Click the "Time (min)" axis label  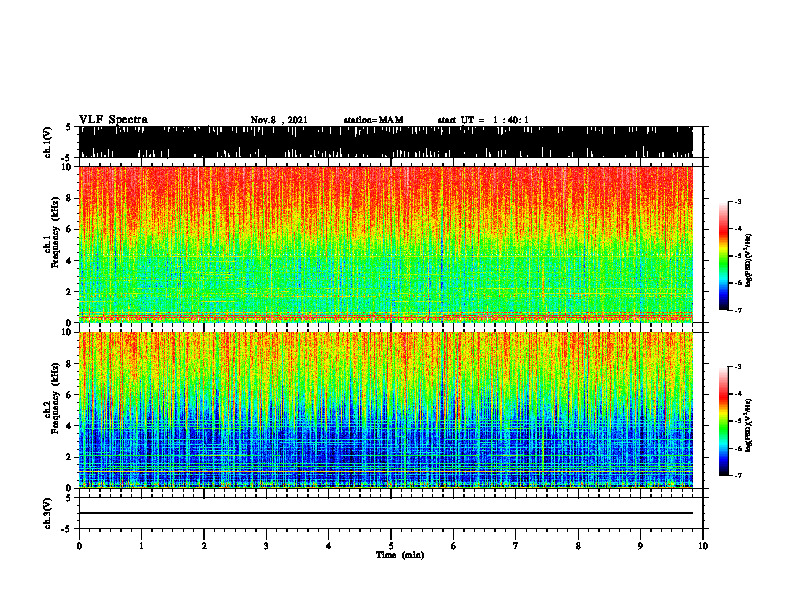(x=400, y=555)
